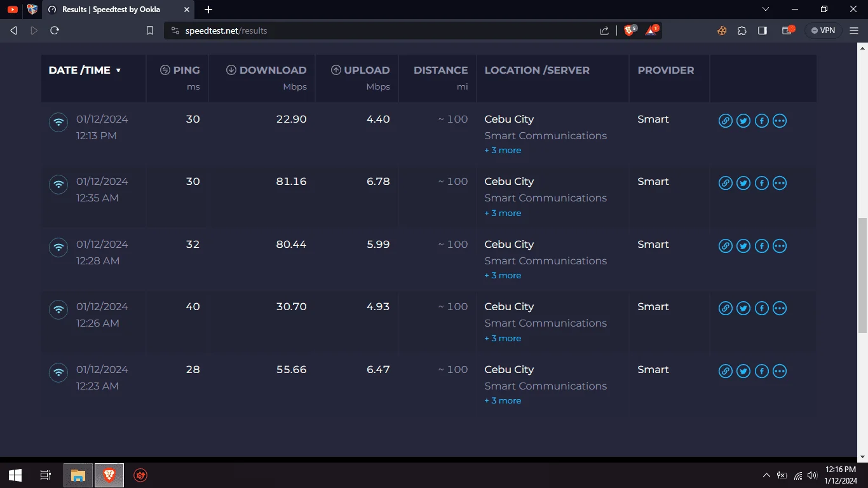Sort results by Ping column
Image resolution: width=868 pixels, height=488 pixels.
[180, 70]
